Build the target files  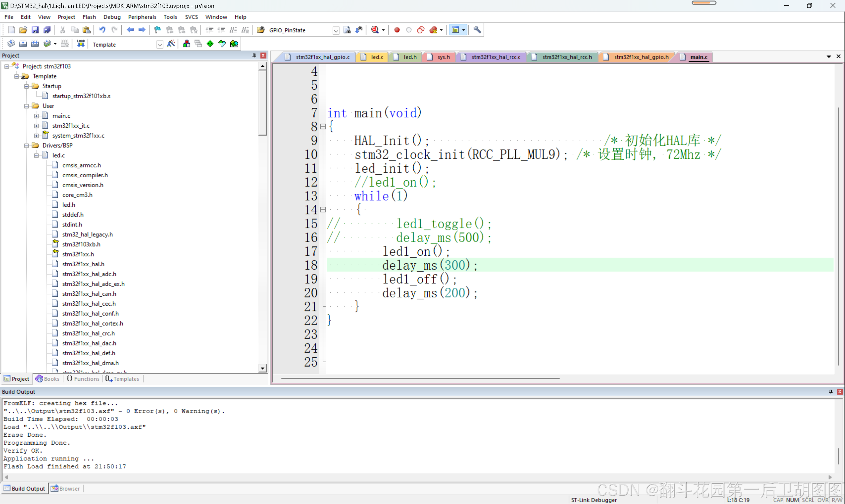(23, 44)
